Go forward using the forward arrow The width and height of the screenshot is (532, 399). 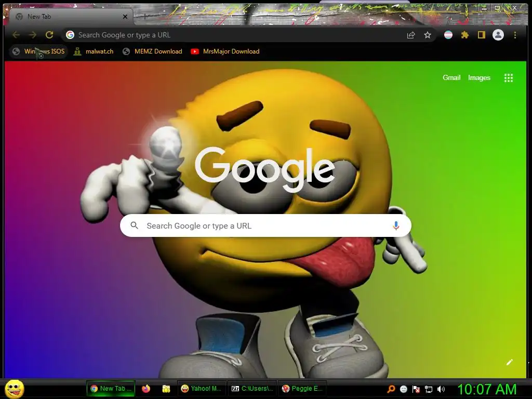pyautogui.click(x=33, y=35)
